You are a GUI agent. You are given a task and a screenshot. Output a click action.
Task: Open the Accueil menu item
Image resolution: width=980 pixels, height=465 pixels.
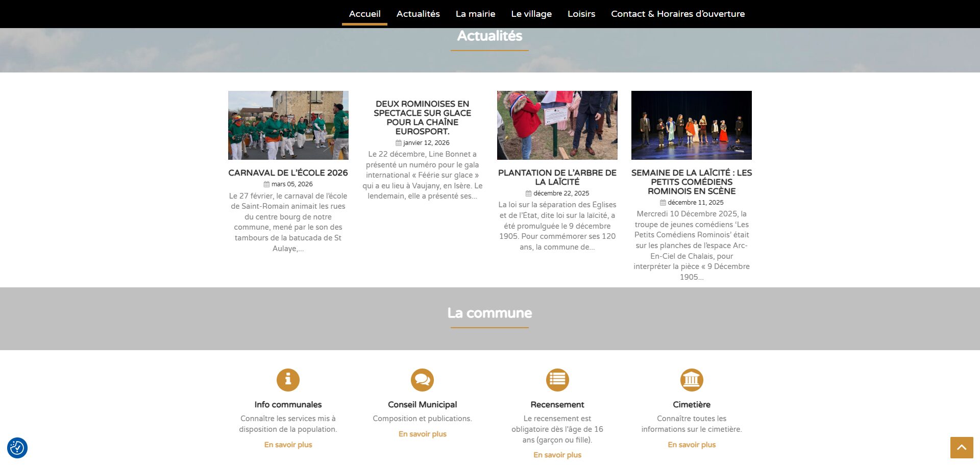364,14
